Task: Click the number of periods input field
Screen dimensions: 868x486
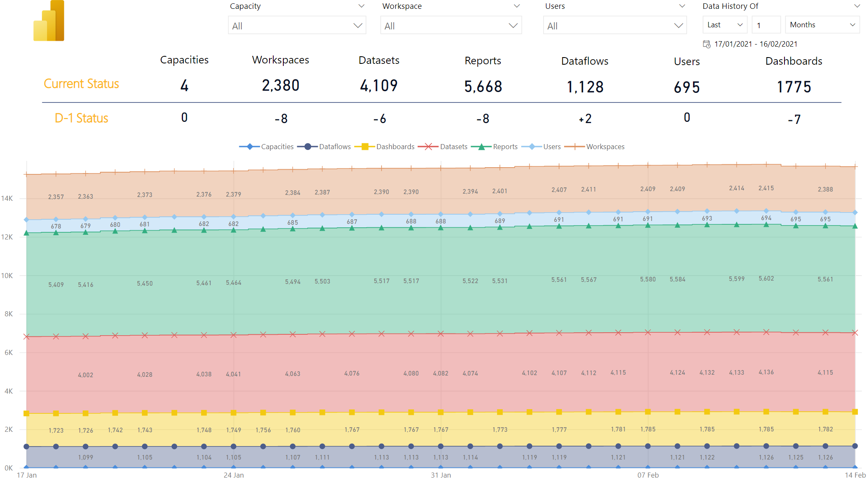Action: 766,25
